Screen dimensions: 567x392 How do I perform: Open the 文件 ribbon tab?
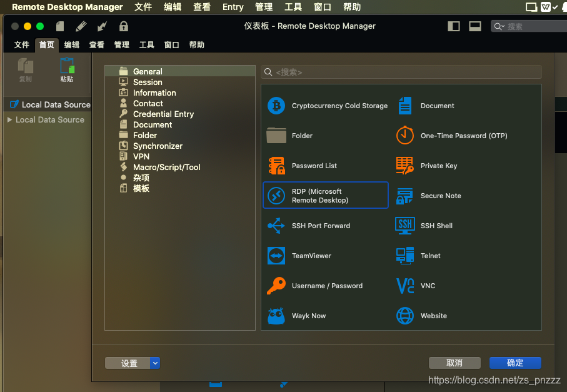click(x=22, y=45)
